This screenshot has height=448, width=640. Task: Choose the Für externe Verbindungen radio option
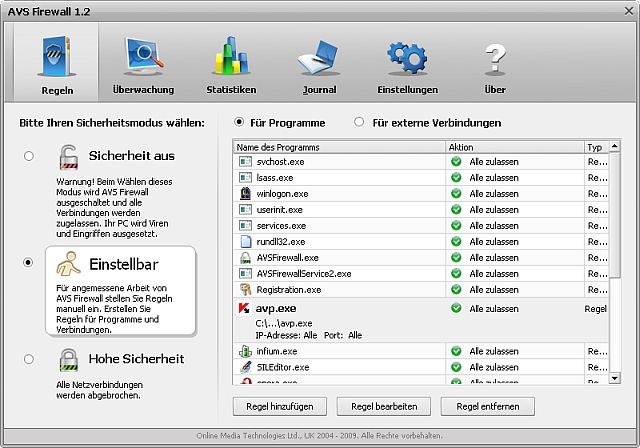click(x=359, y=122)
